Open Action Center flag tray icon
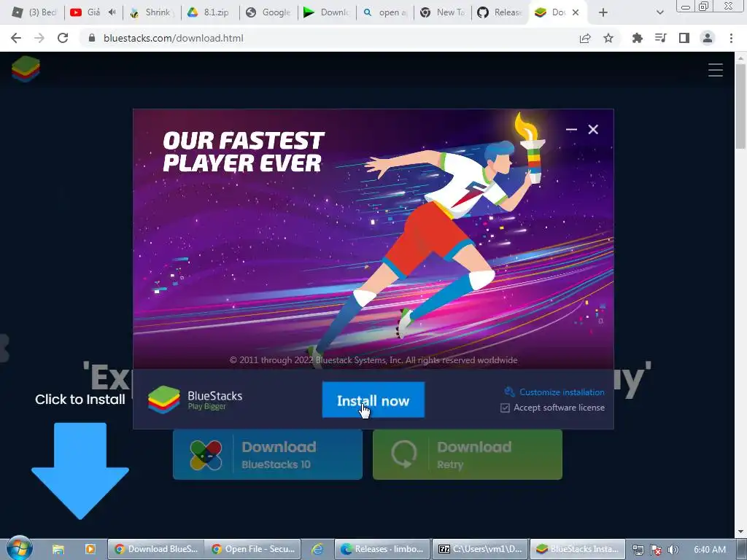Viewport: 747px width, 560px height. 656,550
